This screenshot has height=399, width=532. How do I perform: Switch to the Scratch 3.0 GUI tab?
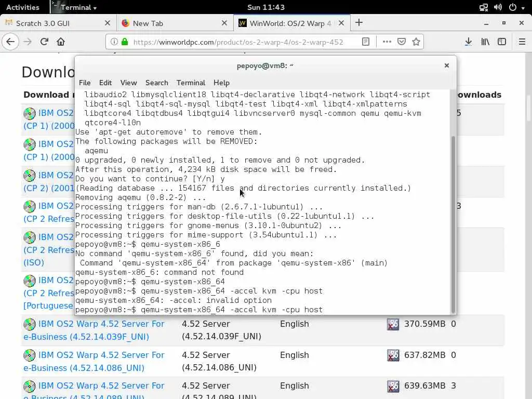click(58, 23)
